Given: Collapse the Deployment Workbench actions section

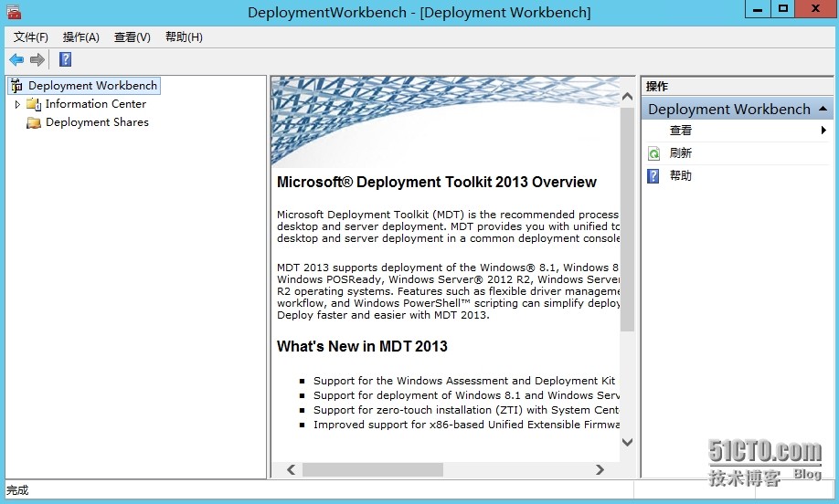Looking at the screenshot, I should (x=823, y=109).
